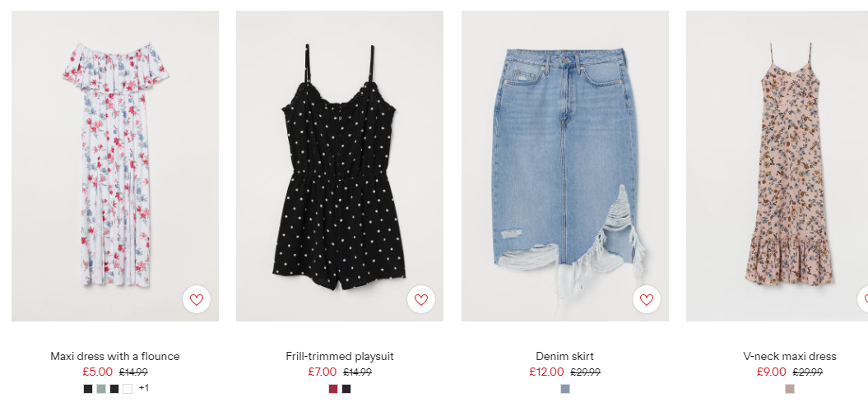Pick the red swatch for the playsuit
The height and width of the screenshot is (416, 868).
tap(333, 389)
